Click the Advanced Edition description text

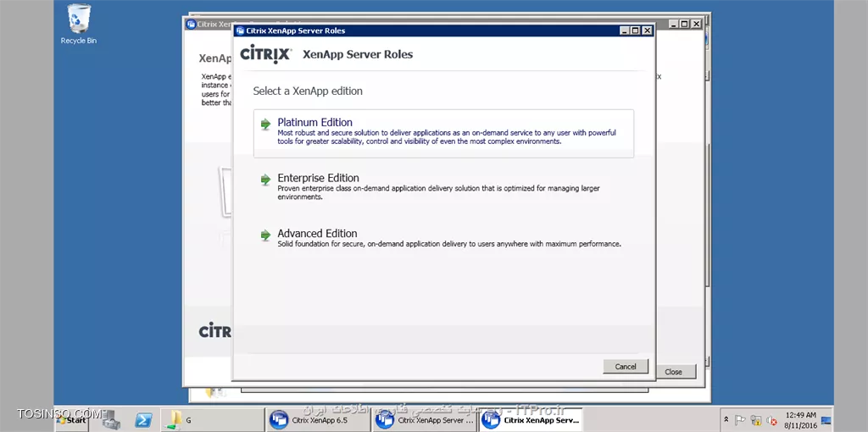tap(449, 244)
